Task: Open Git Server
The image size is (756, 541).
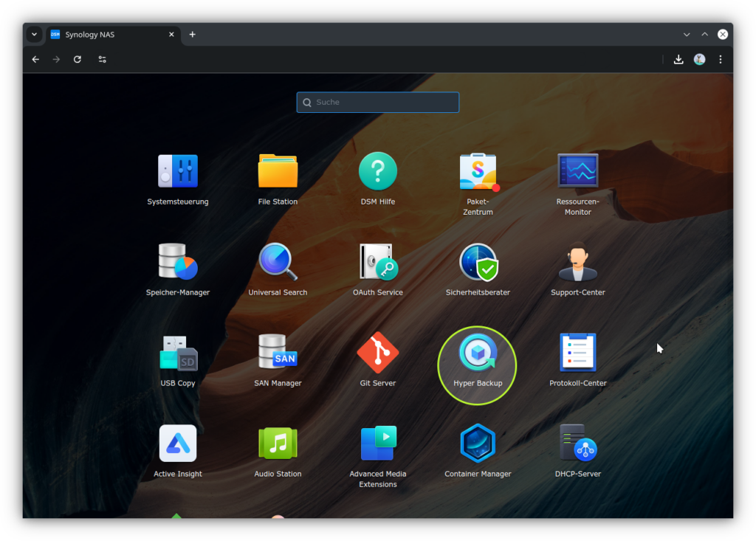Action: (378, 352)
